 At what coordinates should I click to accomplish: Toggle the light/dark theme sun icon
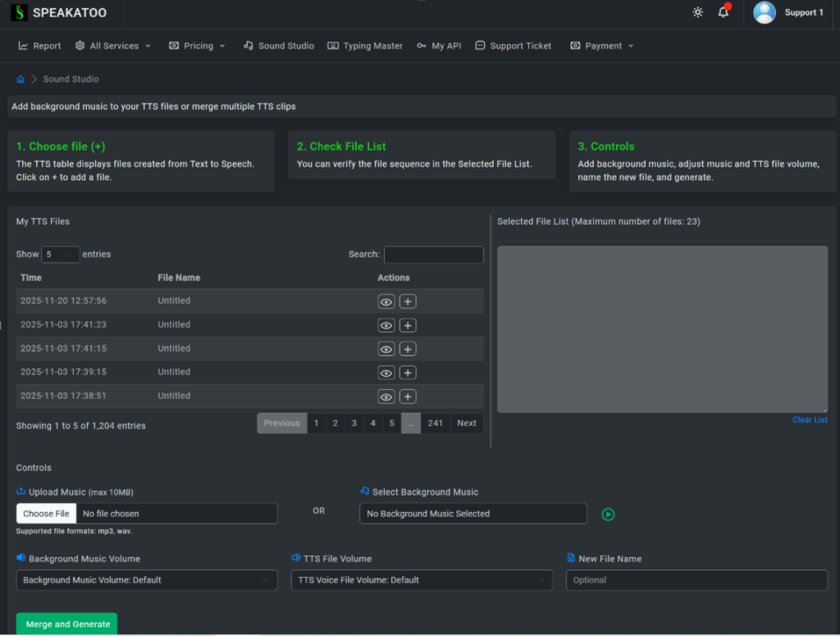click(697, 12)
